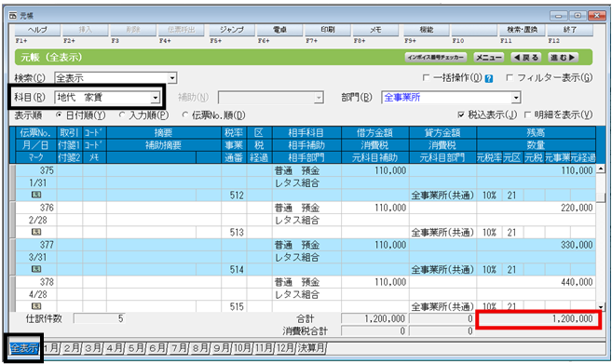Click the 摘要 column header

pos(164,132)
